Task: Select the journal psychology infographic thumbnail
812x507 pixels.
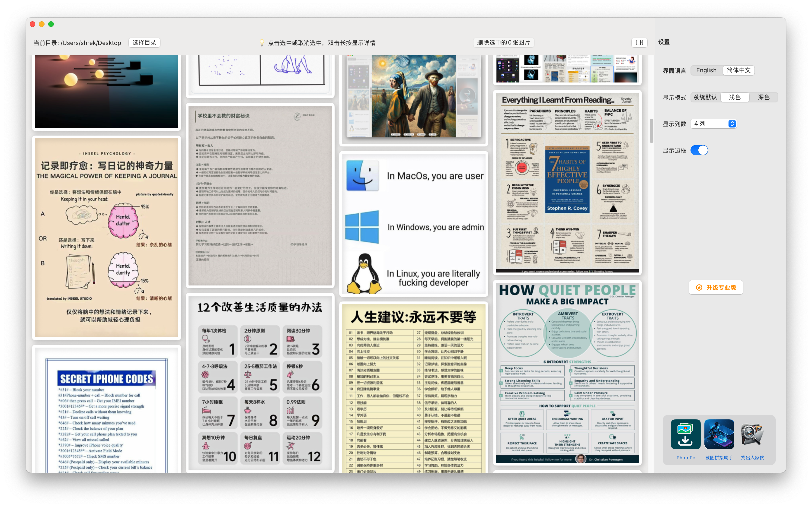Action: (106, 238)
